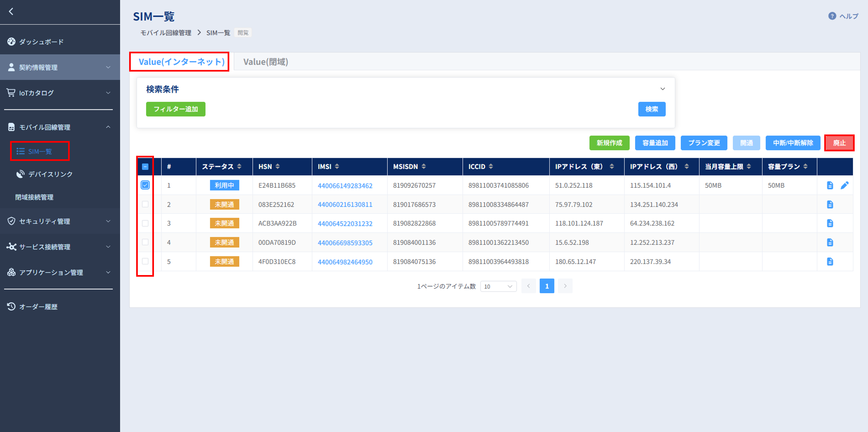The height and width of the screenshot is (432, 868).
Task: Toggle the select-all header checkbox
Action: (145, 167)
